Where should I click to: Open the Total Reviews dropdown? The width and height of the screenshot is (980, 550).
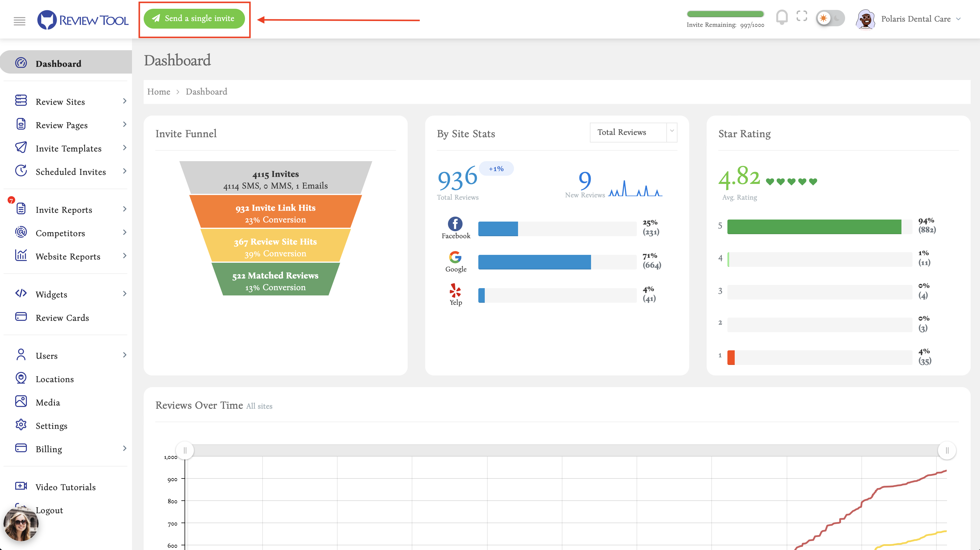(x=633, y=132)
